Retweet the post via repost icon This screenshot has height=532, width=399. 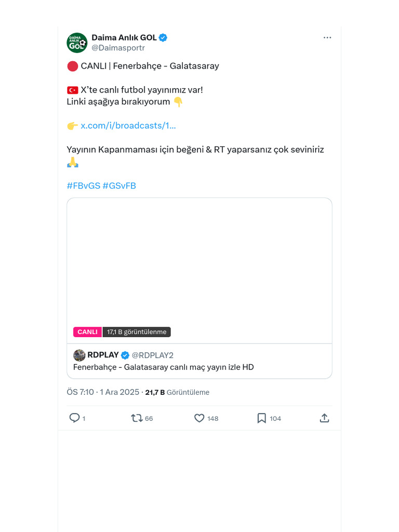[x=137, y=418]
